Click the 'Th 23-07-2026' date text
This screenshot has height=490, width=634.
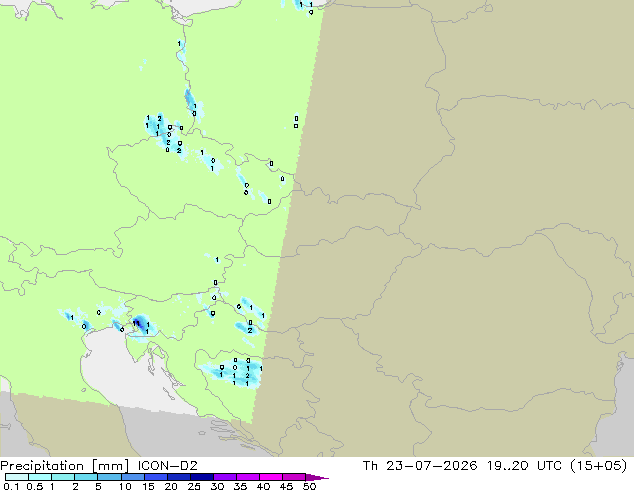point(420,466)
